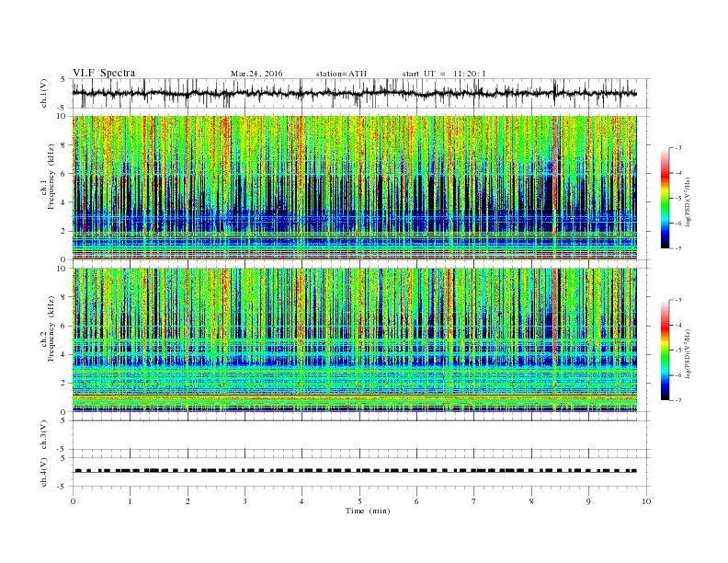Click time axis tick label "1"

coord(131,501)
